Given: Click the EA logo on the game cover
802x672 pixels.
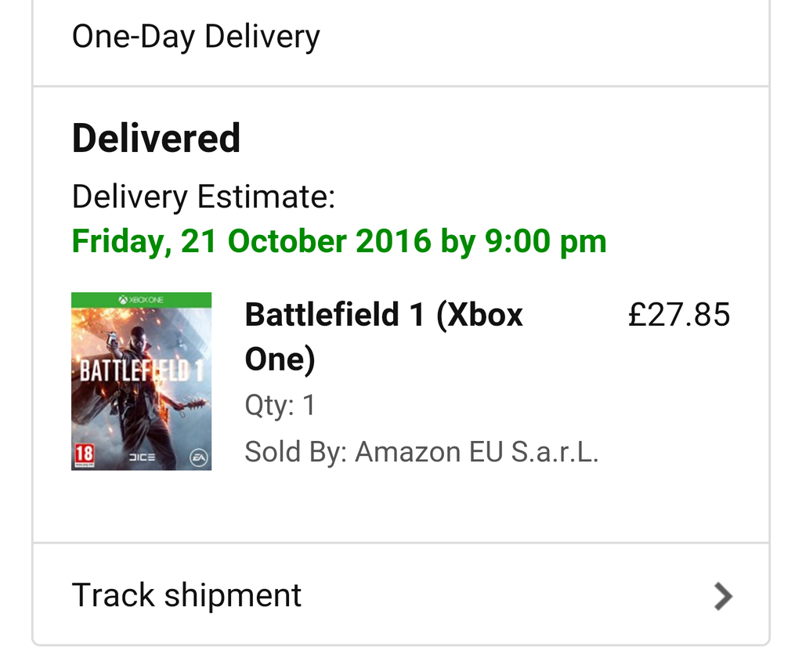Looking at the screenshot, I should [x=198, y=457].
